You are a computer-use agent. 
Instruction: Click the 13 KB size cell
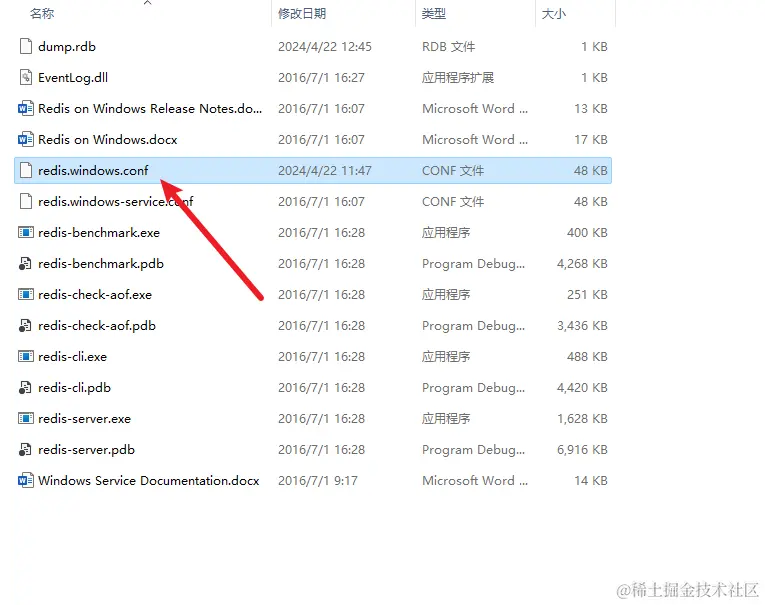[x=591, y=108]
